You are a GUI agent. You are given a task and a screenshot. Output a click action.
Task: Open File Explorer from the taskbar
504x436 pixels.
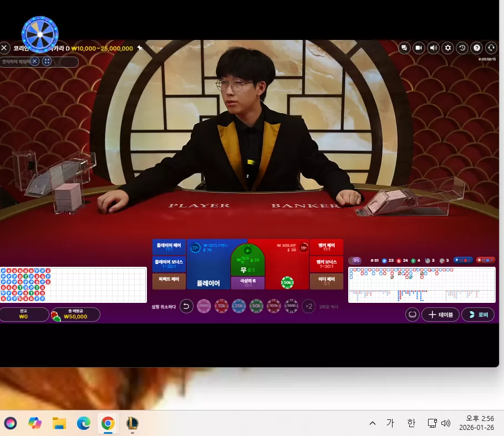(59, 423)
